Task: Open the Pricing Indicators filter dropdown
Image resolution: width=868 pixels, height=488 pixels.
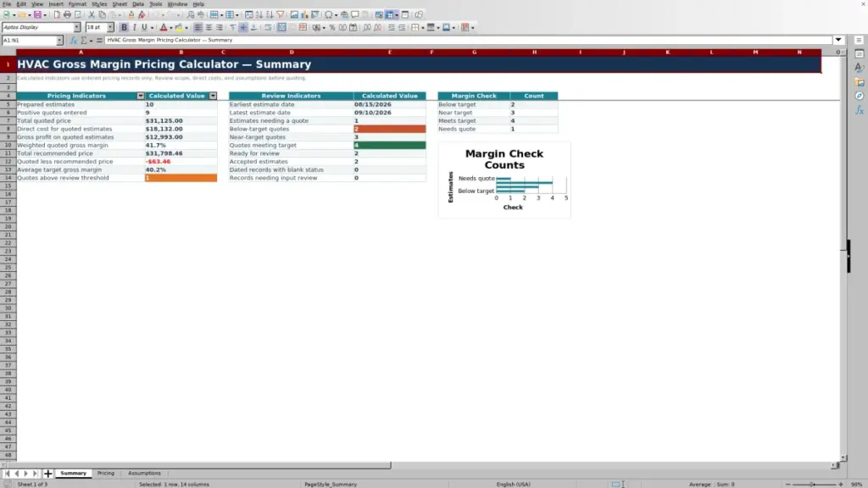Action: click(141, 97)
